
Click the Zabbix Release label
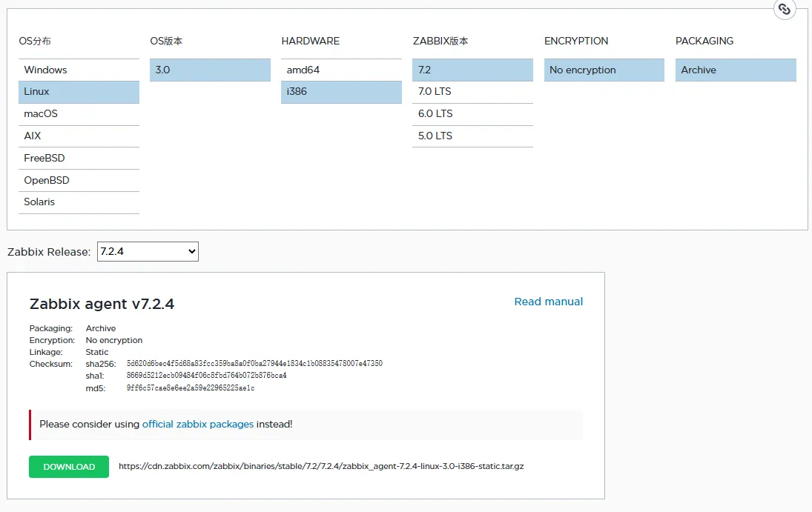[x=49, y=252]
